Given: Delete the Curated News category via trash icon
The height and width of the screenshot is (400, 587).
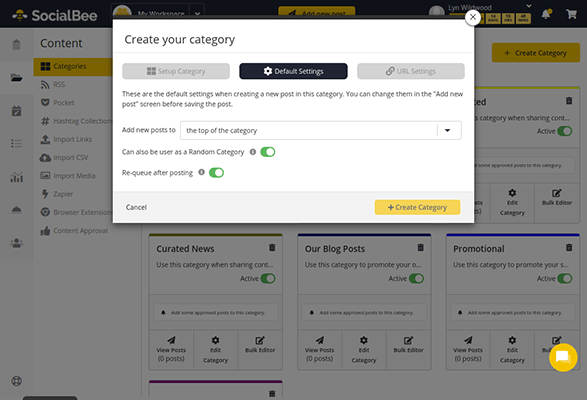Looking at the screenshot, I should (x=272, y=248).
